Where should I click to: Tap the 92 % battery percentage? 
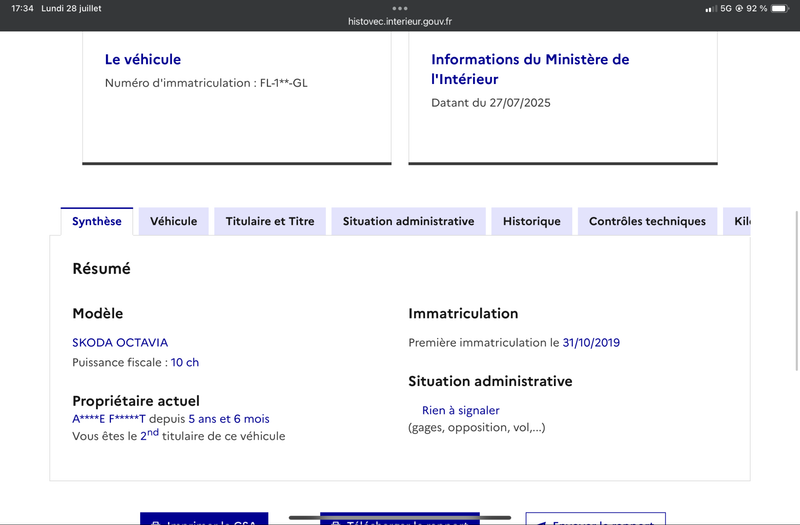coord(757,8)
